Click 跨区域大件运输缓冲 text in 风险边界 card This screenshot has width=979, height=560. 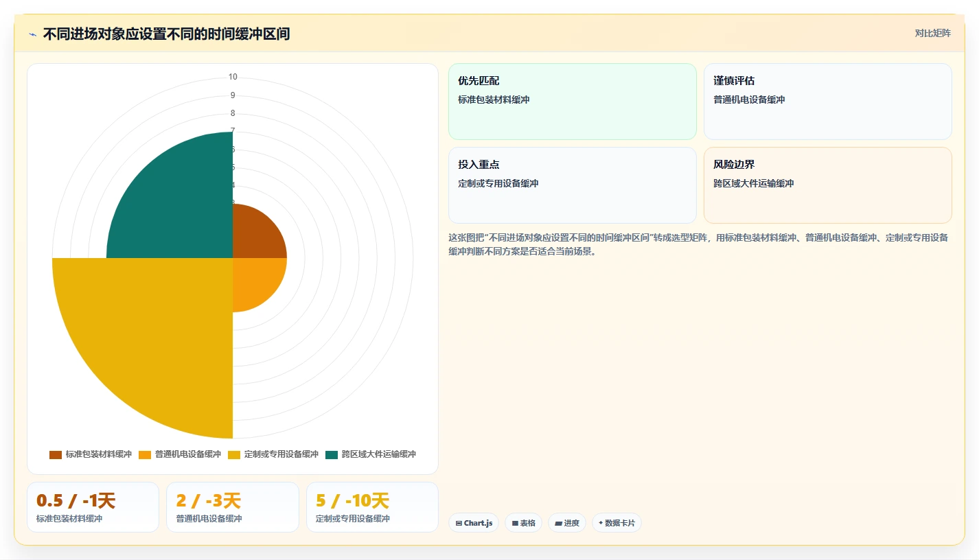point(753,183)
